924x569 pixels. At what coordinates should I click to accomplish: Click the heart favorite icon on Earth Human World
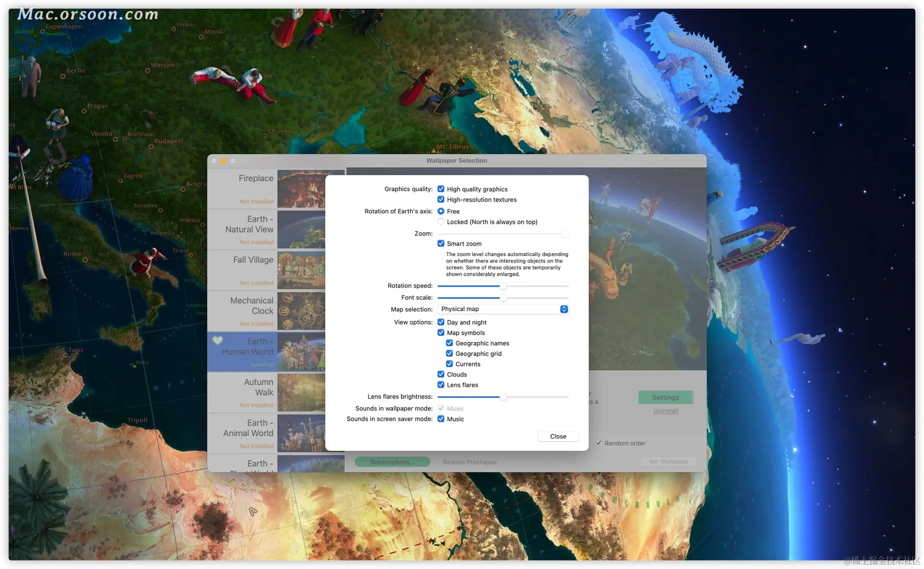pos(218,340)
